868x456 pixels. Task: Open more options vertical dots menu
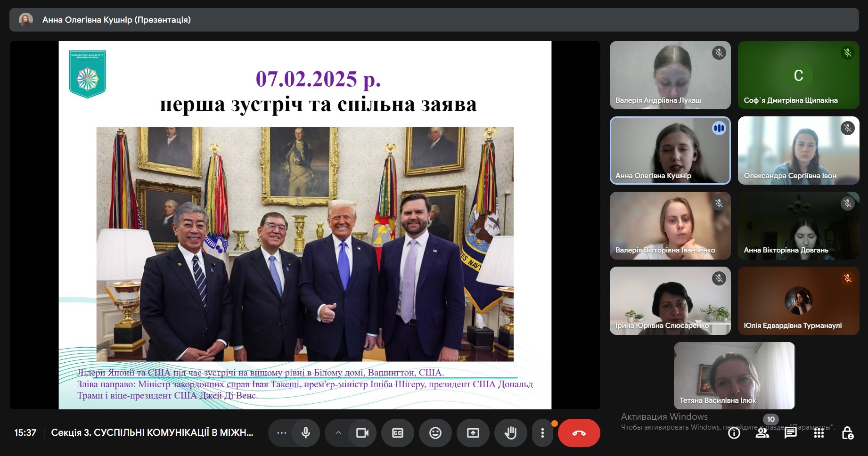click(542, 433)
